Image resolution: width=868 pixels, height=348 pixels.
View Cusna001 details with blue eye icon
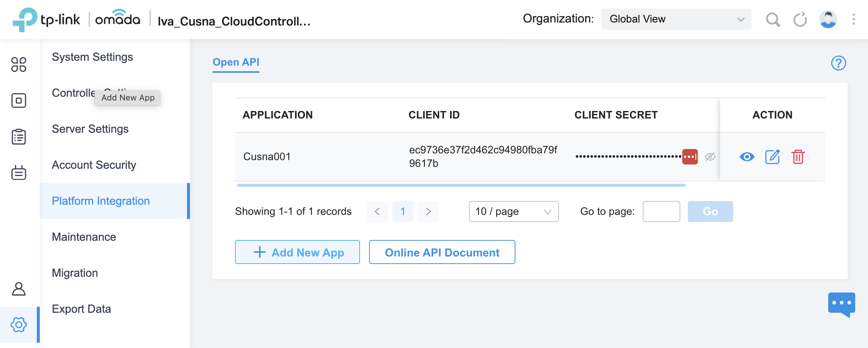[747, 157]
